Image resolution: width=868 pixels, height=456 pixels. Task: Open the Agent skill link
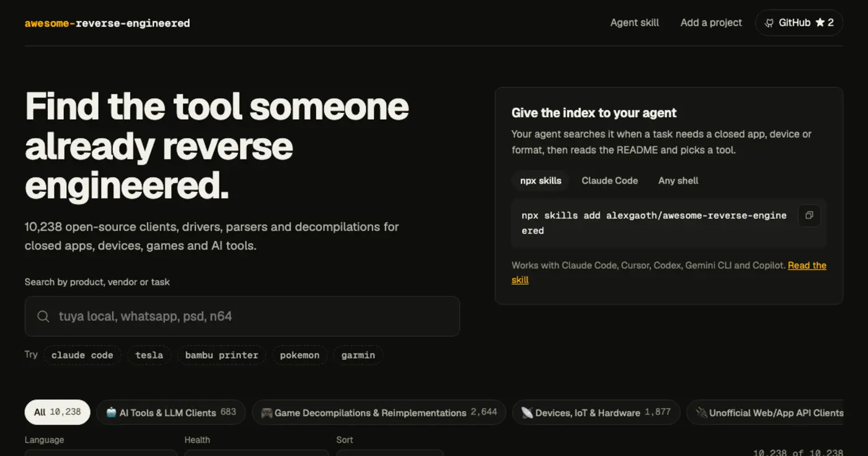coord(635,23)
